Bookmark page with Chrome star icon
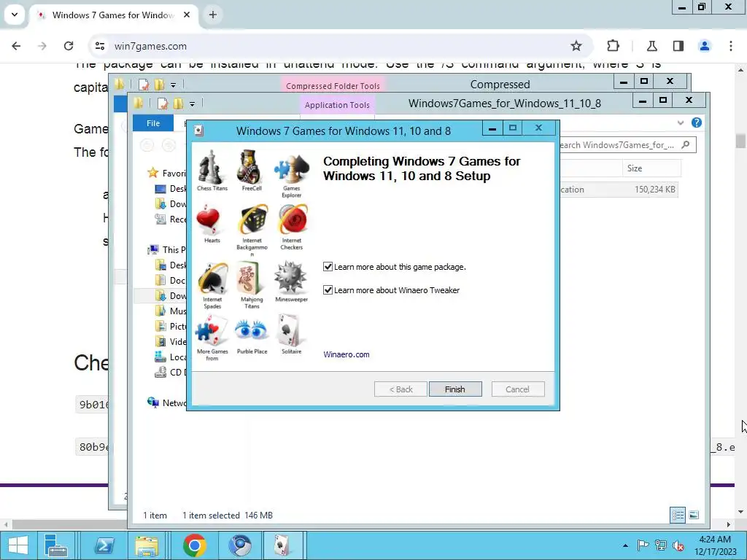The width and height of the screenshot is (747, 560). click(576, 46)
